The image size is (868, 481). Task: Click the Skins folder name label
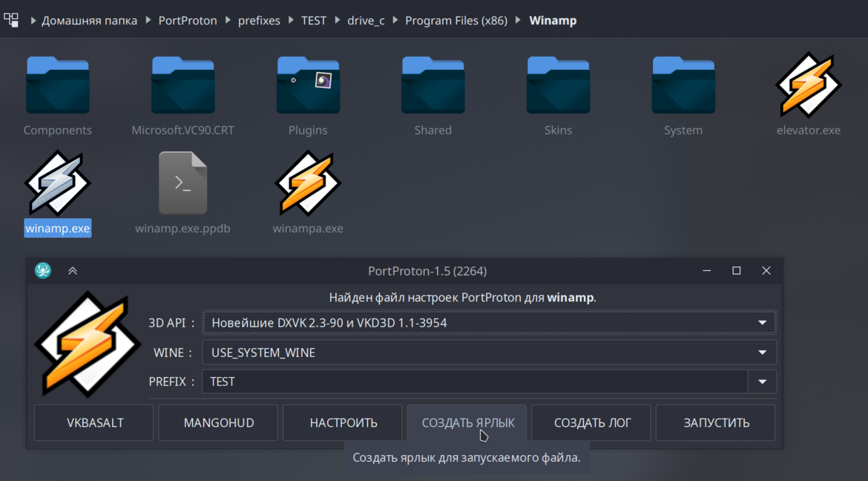click(558, 130)
